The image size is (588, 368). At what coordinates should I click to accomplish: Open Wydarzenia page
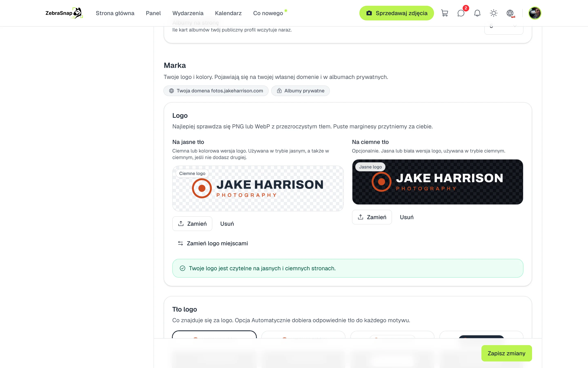point(188,13)
